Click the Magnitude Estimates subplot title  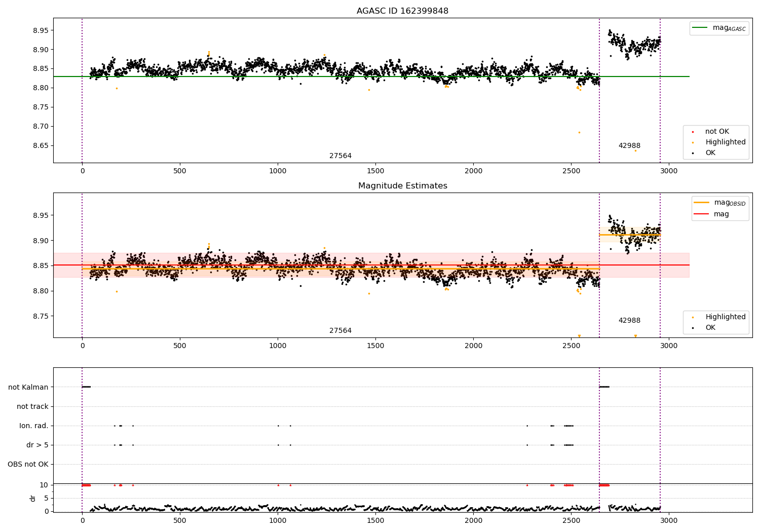tap(402, 186)
